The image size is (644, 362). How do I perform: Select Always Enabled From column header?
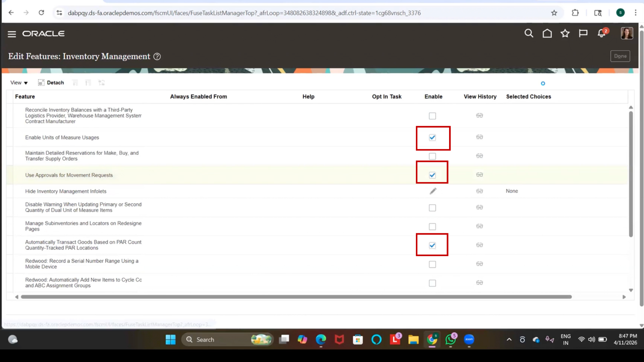[x=199, y=97]
